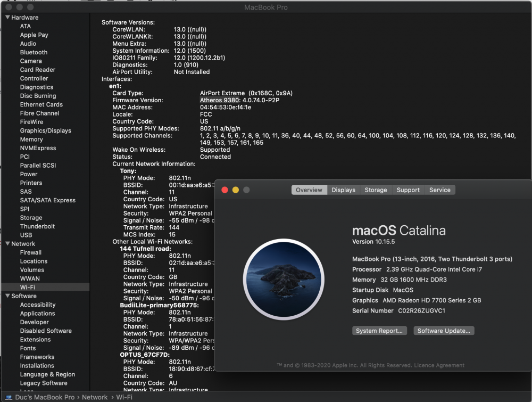This screenshot has width=532, height=402.
Task: Select the Service tab
Action: [x=439, y=190]
